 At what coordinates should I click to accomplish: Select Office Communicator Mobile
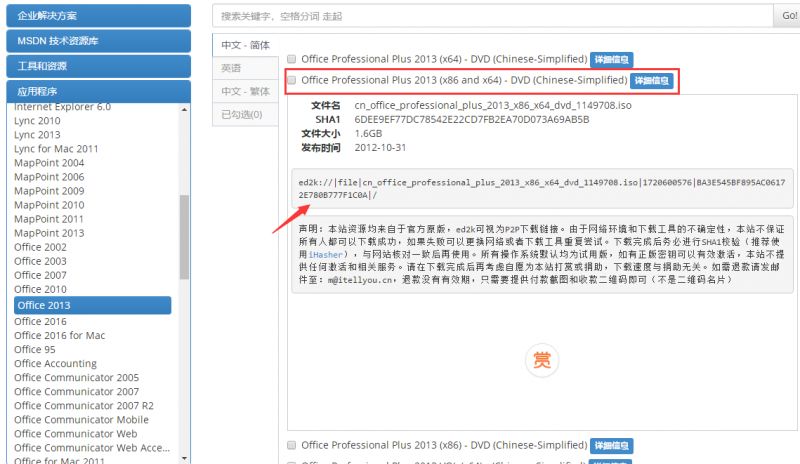82,420
